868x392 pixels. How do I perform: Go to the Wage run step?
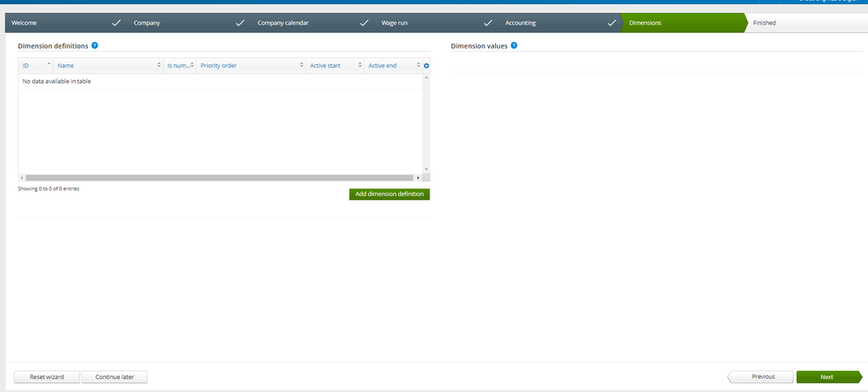(437, 23)
